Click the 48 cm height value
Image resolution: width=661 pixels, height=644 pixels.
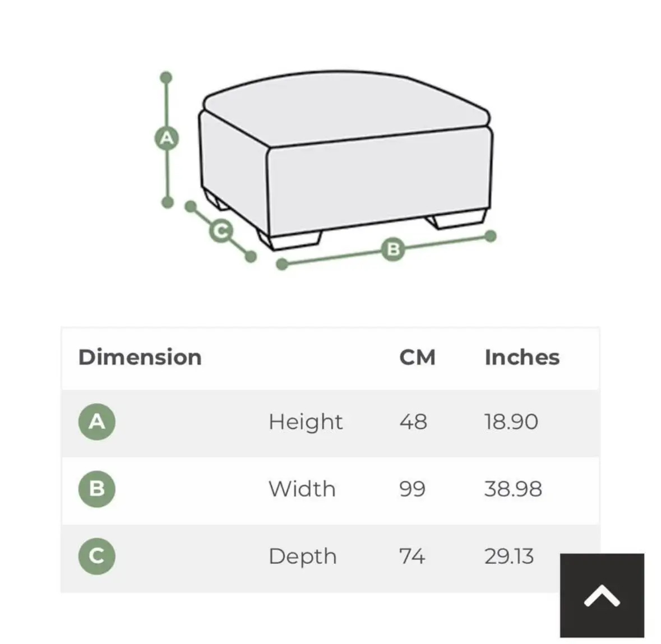tap(413, 422)
